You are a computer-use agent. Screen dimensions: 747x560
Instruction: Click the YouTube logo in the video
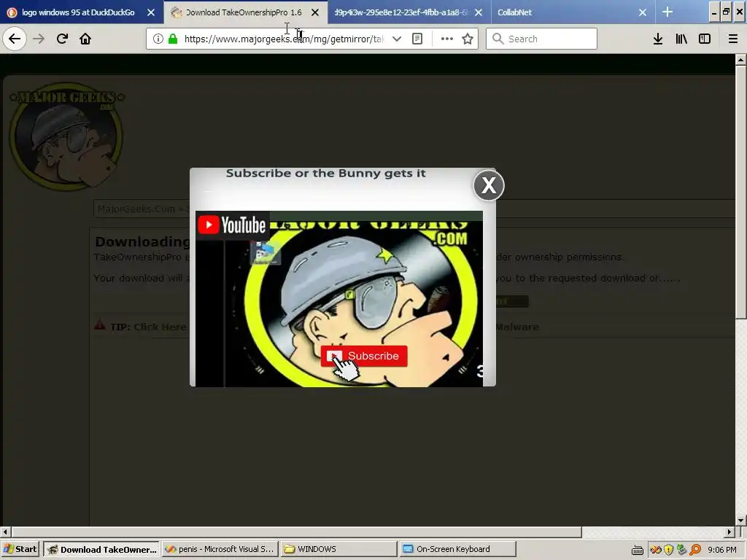point(232,225)
